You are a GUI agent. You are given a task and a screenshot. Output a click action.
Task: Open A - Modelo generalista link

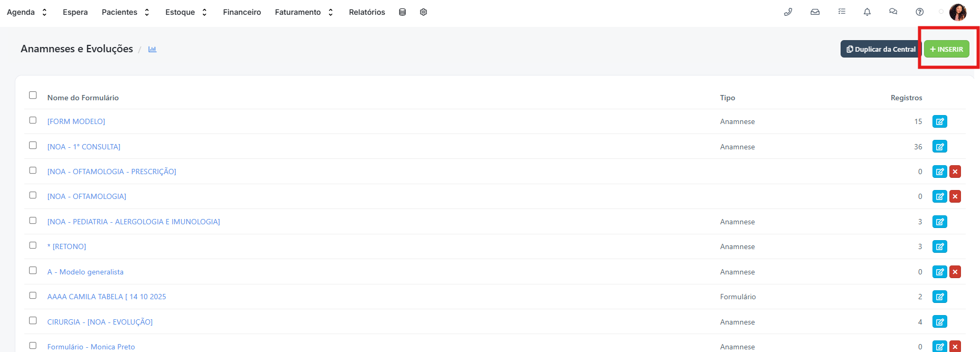point(86,272)
